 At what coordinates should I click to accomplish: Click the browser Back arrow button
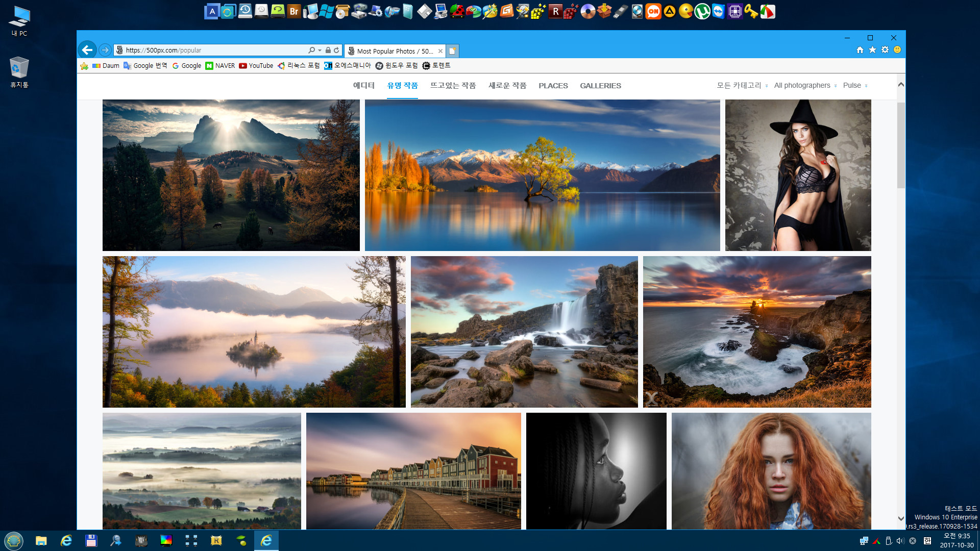click(87, 50)
